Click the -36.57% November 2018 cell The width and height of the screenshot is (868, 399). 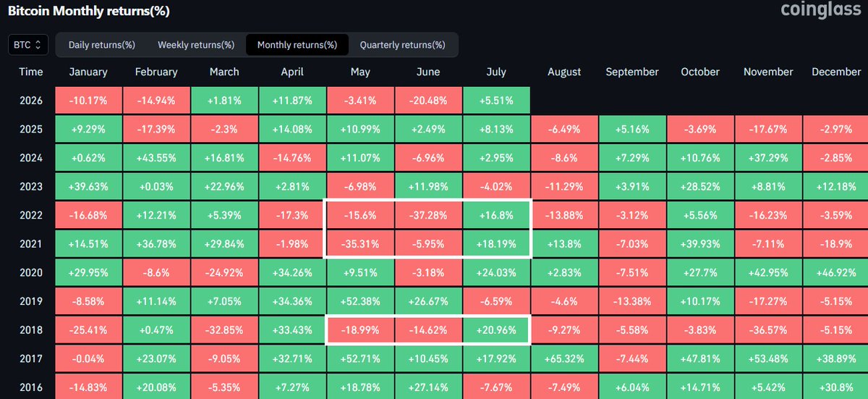coord(768,330)
